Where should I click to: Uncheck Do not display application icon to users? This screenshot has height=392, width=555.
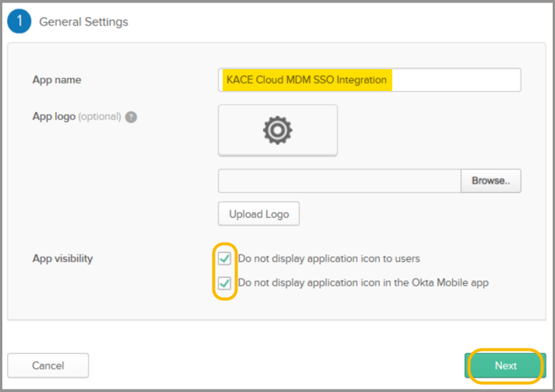pyautogui.click(x=225, y=259)
